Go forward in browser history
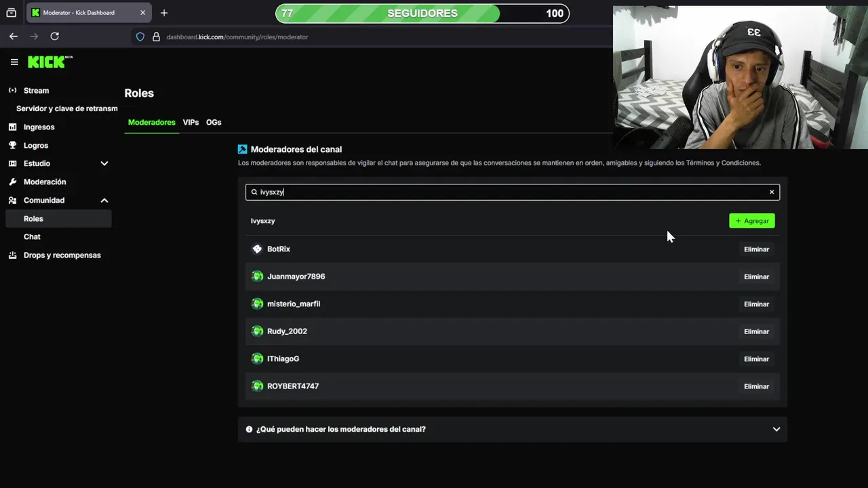The image size is (868, 488). (x=34, y=37)
